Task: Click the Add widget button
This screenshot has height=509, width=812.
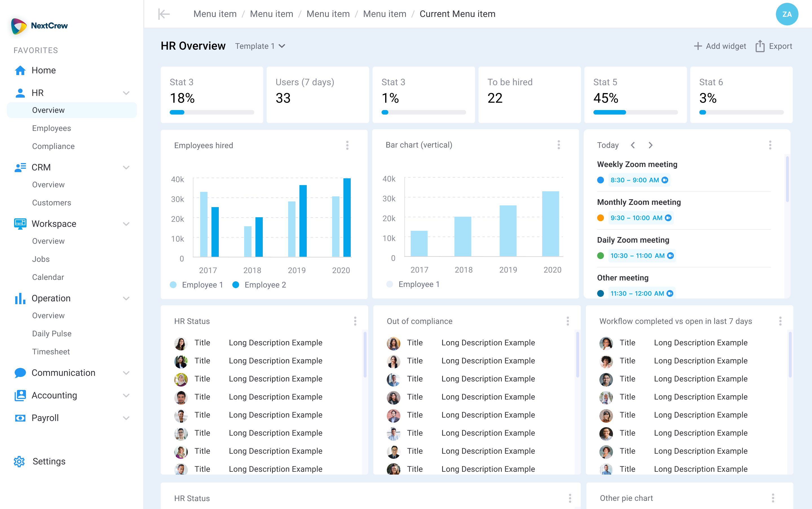Action: tap(720, 46)
